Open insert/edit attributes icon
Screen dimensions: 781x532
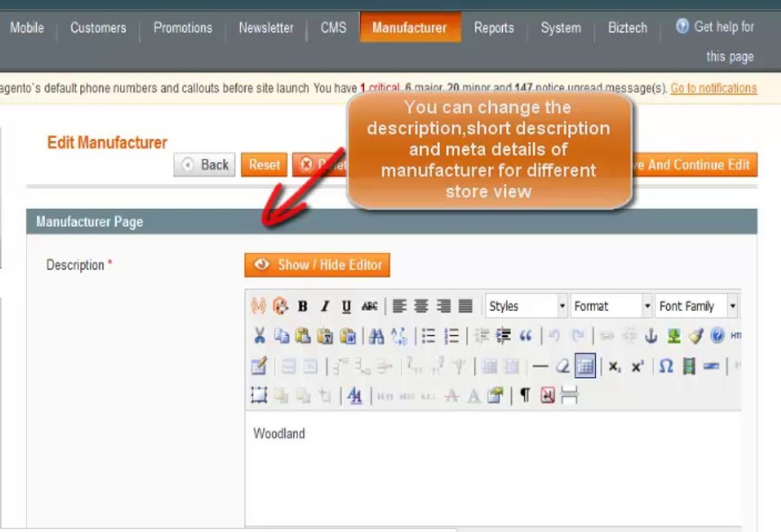point(495,395)
